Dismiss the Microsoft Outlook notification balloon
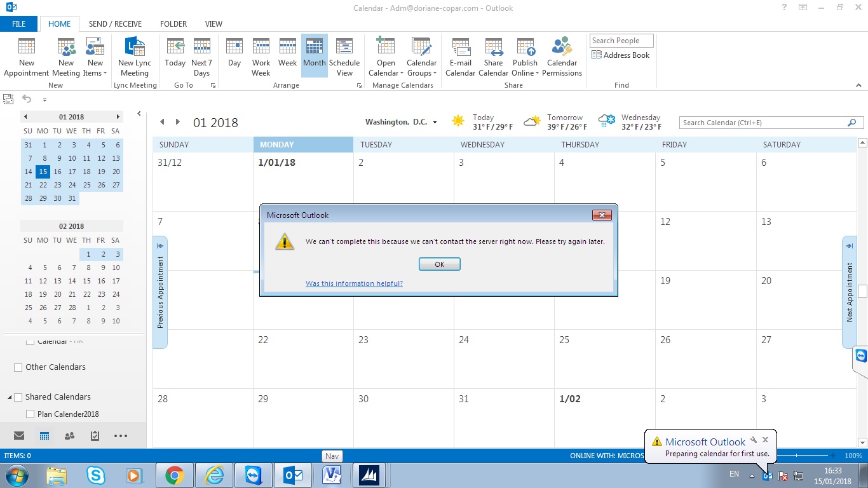Viewport: 868px width, 488px height. click(x=766, y=440)
